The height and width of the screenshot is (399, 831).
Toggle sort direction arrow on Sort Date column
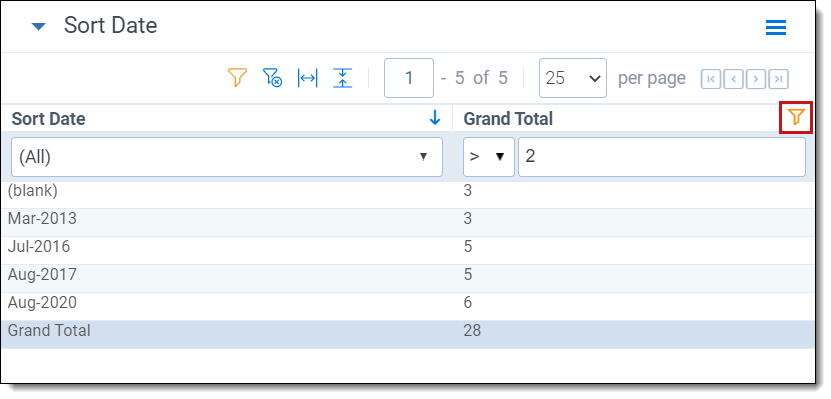435,118
